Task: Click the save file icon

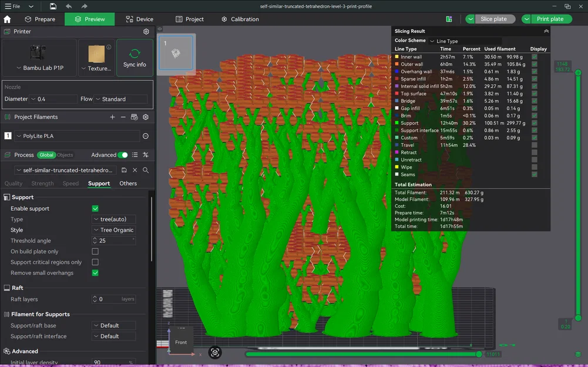Action: pos(53,6)
